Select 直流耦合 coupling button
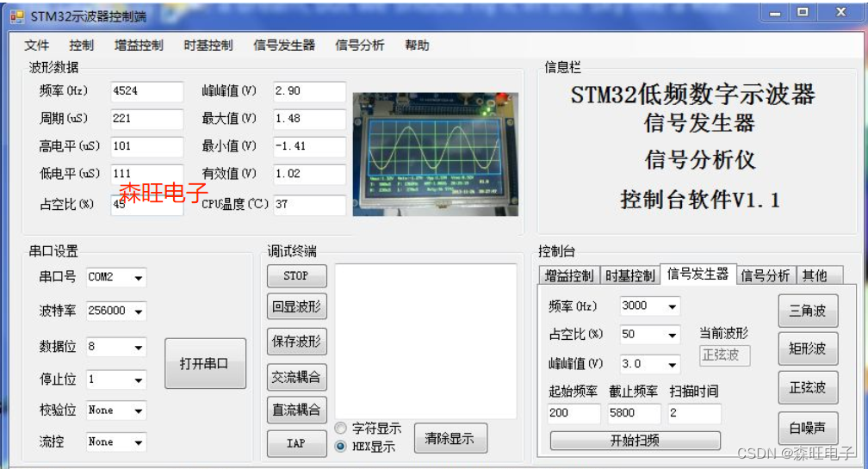This screenshot has width=868, height=469. click(297, 410)
